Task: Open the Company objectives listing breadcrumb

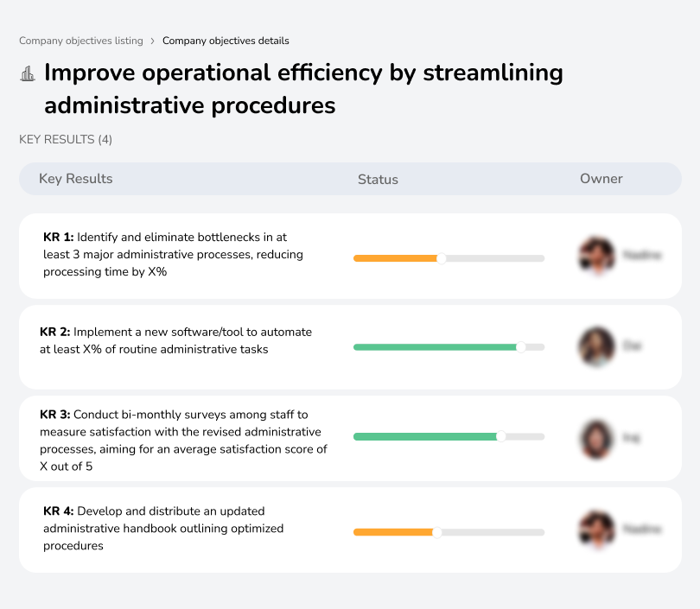Action: (x=81, y=41)
